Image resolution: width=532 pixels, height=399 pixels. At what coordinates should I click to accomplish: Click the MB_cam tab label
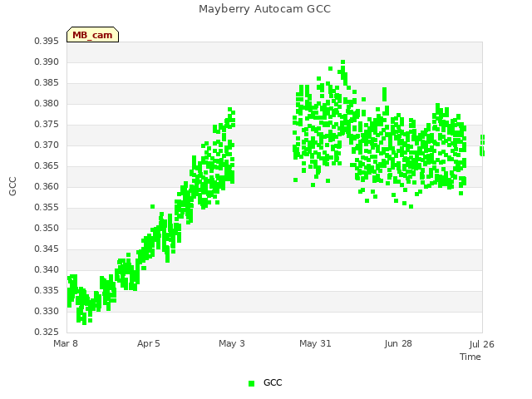92,35
